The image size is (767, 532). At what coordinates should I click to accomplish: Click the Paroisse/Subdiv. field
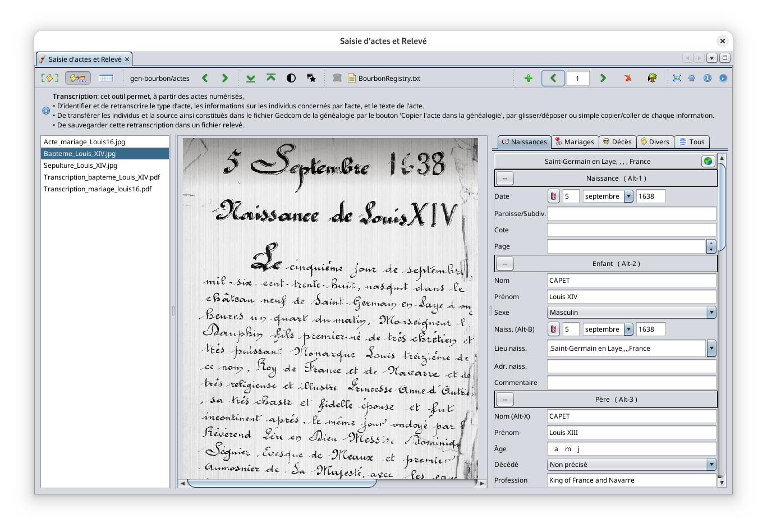[x=632, y=214]
